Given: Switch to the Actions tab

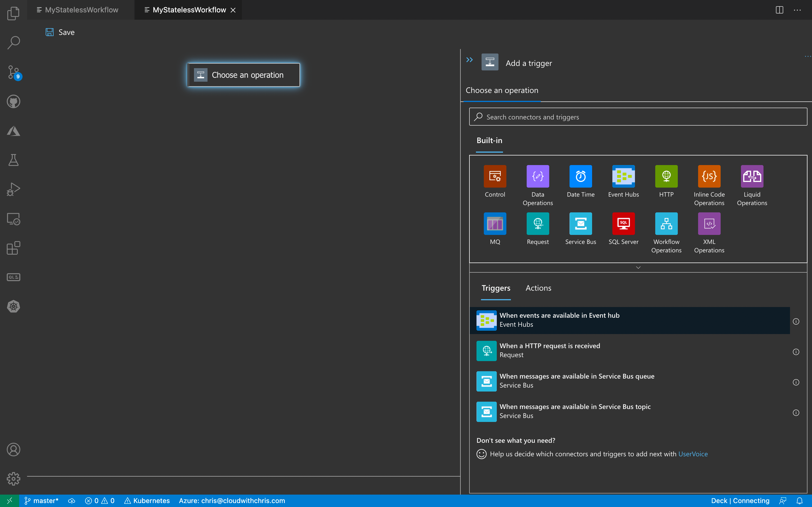Looking at the screenshot, I should pos(538,288).
